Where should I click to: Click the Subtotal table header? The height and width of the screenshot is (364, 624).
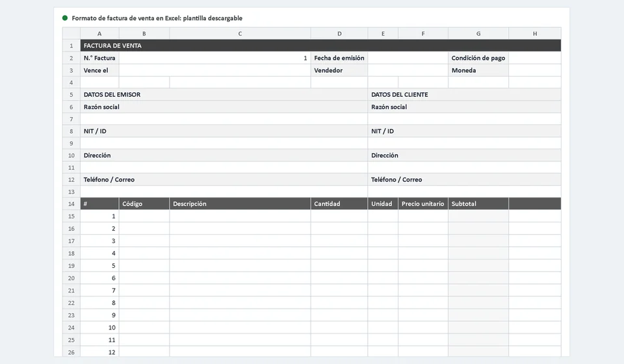tap(478, 203)
